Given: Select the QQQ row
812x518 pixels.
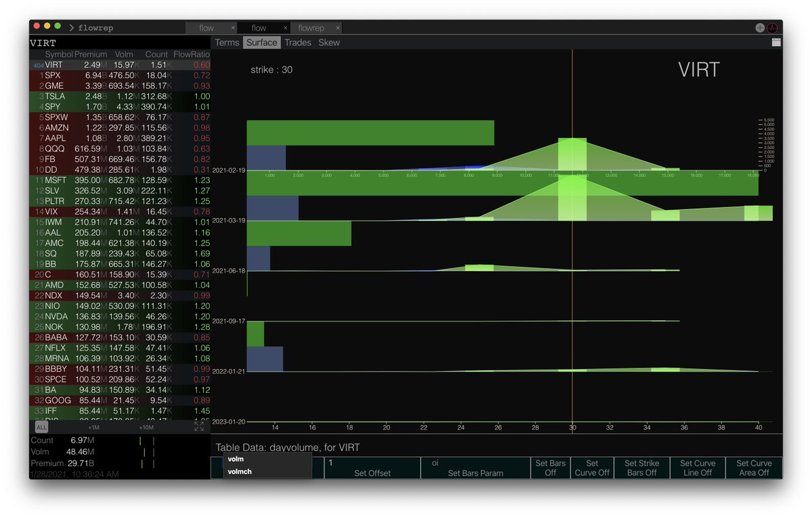Looking at the screenshot, I should (x=120, y=149).
